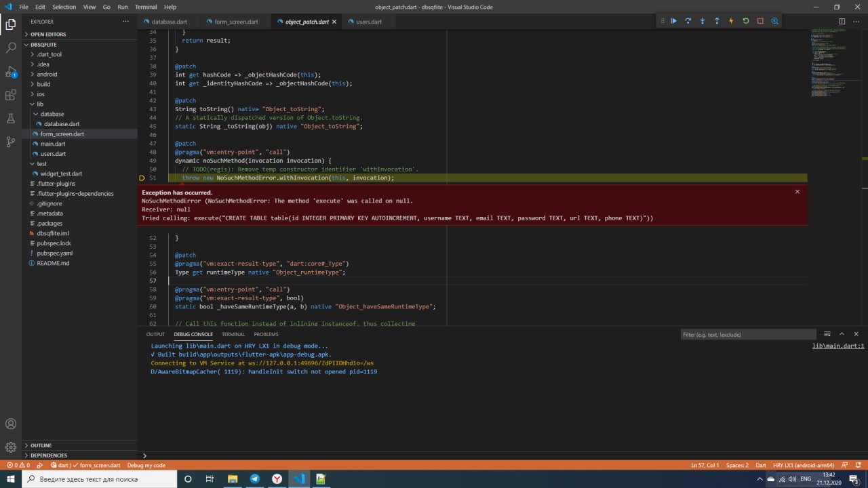Show the PROBLEMS panel tab

click(x=266, y=334)
